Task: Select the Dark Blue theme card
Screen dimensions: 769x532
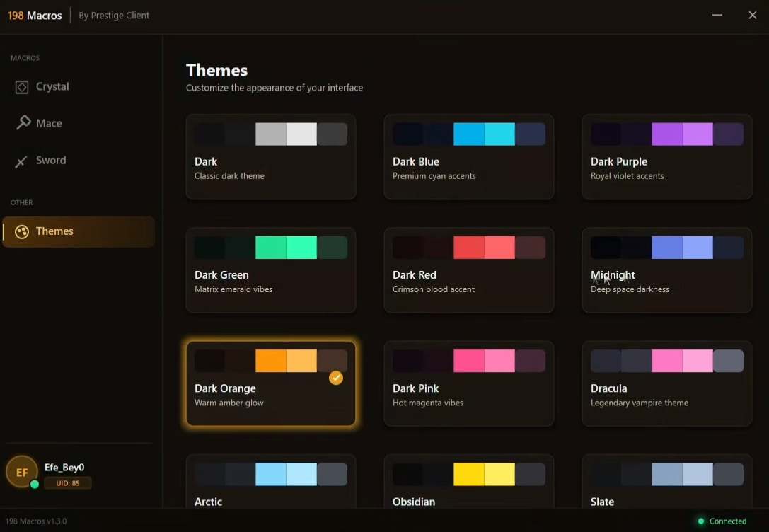Action: [x=468, y=157]
